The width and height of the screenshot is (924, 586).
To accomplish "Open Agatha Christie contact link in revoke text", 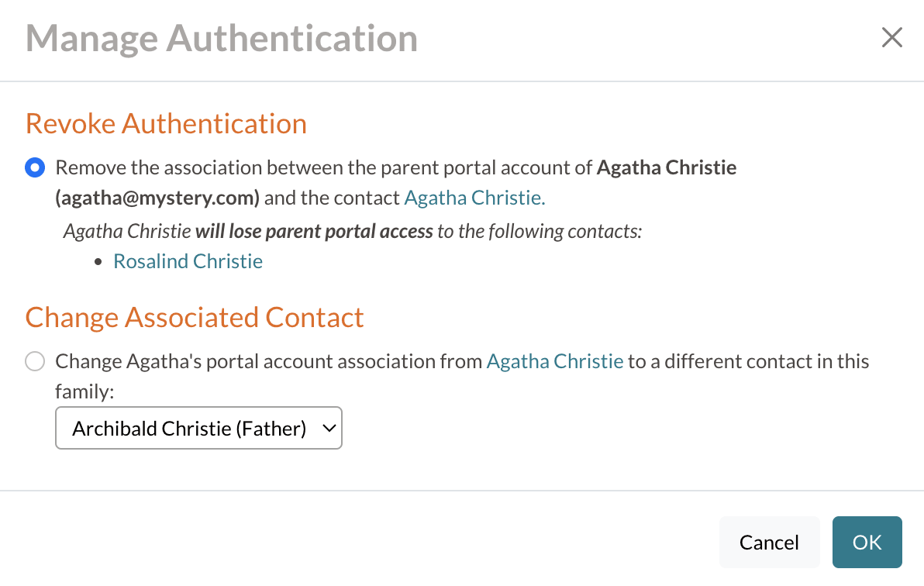I will 474,198.
